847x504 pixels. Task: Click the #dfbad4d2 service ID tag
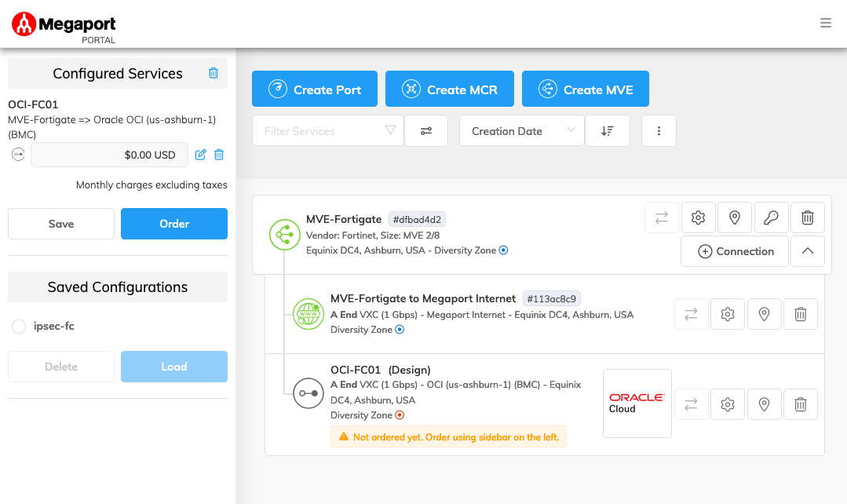click(417, 220)
